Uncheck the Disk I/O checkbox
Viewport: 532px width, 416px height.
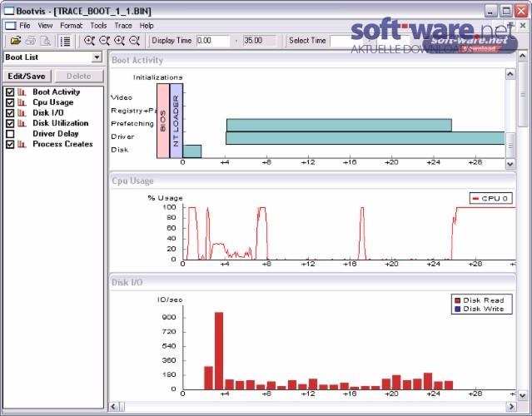10,113
